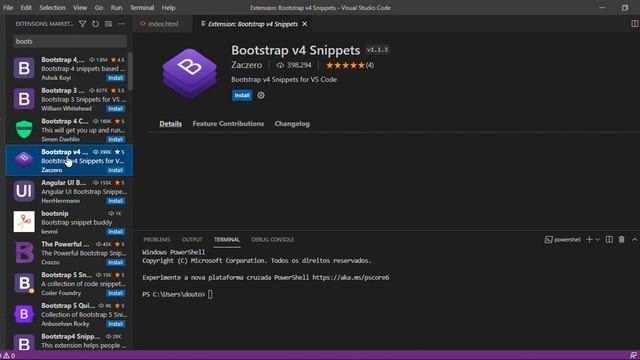
Task: Open Angular UI Bootstrap extension entry
Action: click(x=69, y=191)
